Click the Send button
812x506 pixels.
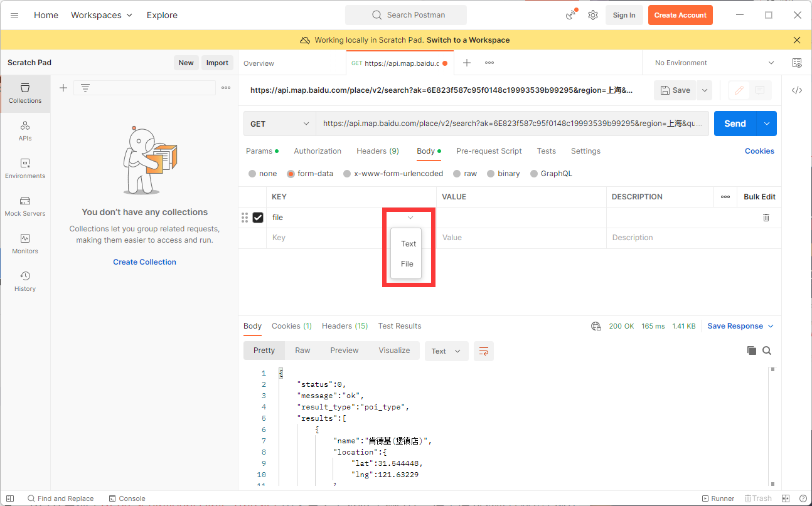(x=735, y=124)
